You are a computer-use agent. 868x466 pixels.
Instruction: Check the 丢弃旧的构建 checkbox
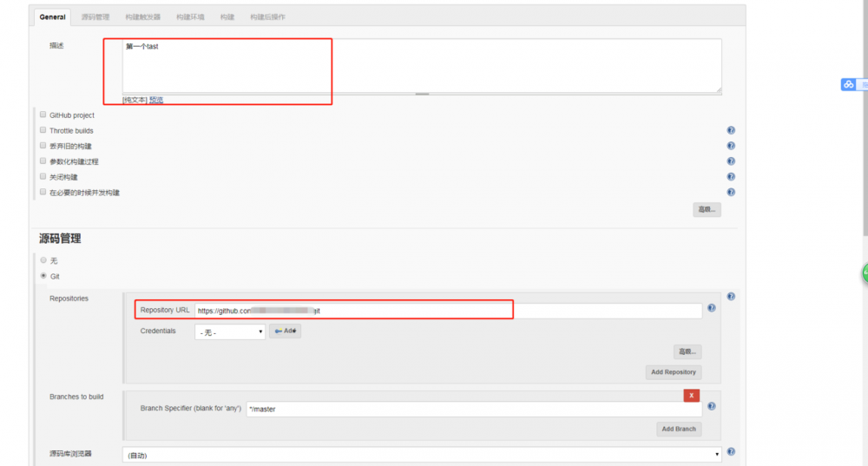pos(43,146)
